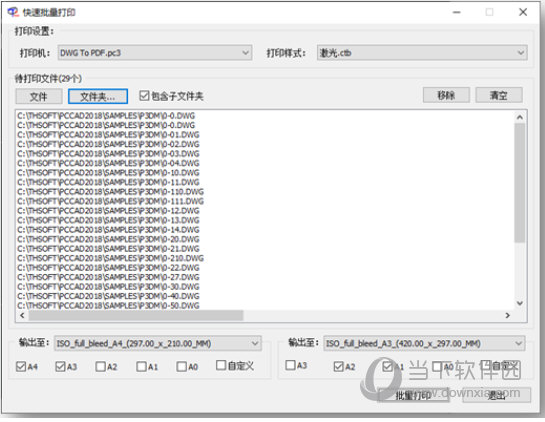This screenshot has height=422, width=545.
Task: Click the 文件 button
Action: pos(39,96)
